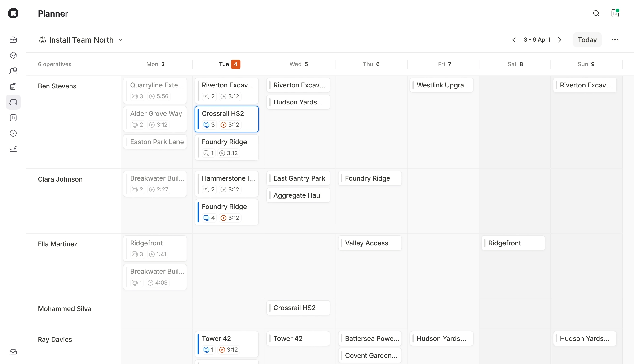Open the jobs briefcase icon in the sidebar
The width and height of the screenshot is (634, 364).
[13, 39]
